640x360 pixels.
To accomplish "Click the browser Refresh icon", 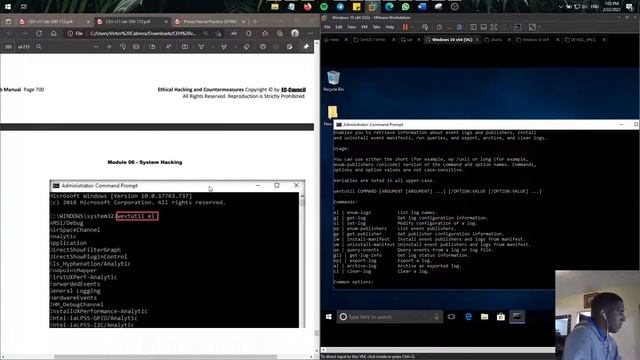I will (39, 33).
